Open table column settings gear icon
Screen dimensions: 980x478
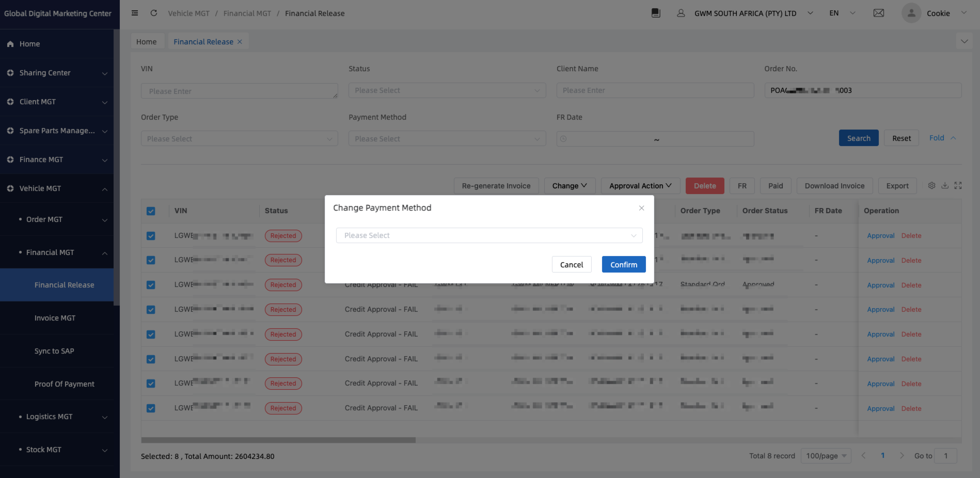pyautogui.click(x=931, y=186)
